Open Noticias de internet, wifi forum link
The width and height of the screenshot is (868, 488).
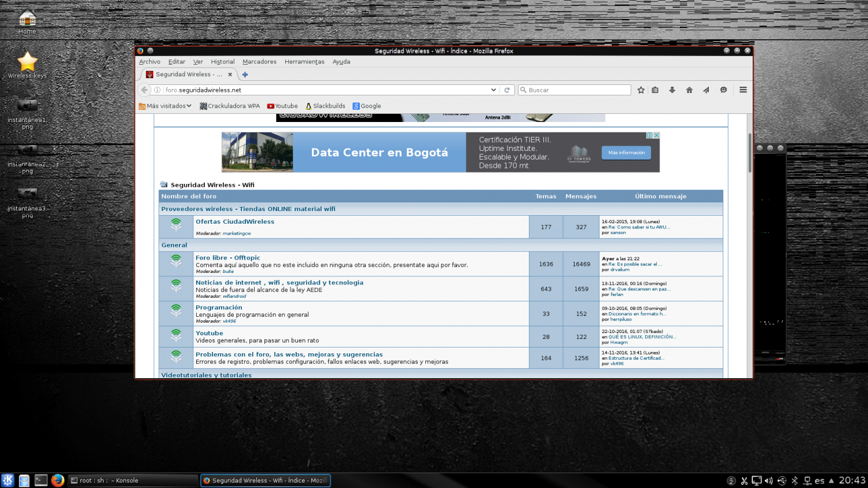[279, 283]
